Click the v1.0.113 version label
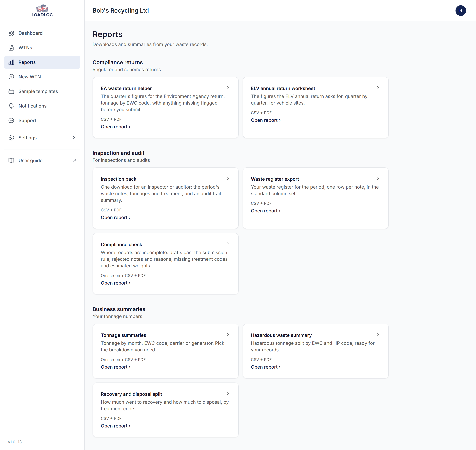 point(15,442)
